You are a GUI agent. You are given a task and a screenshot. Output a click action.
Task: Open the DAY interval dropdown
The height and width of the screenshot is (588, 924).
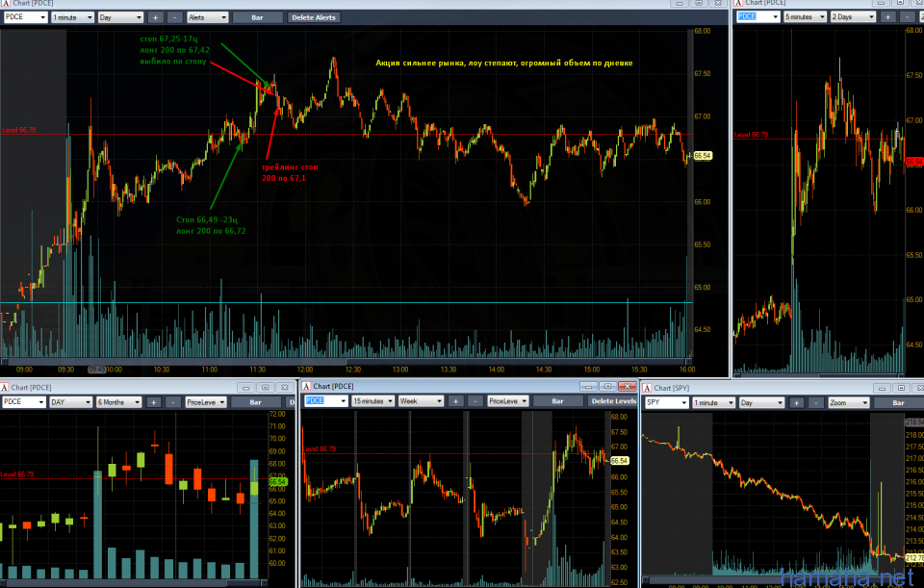point(70,402)
